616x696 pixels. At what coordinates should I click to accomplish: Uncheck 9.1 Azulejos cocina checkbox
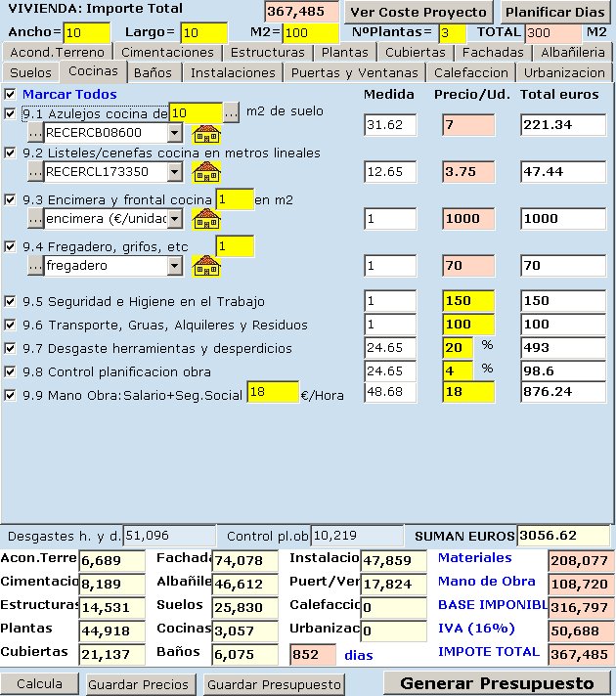[x=10, y=113]
